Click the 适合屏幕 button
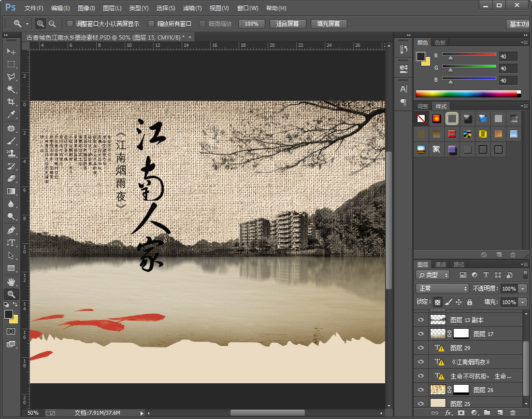 click(288, 24)
